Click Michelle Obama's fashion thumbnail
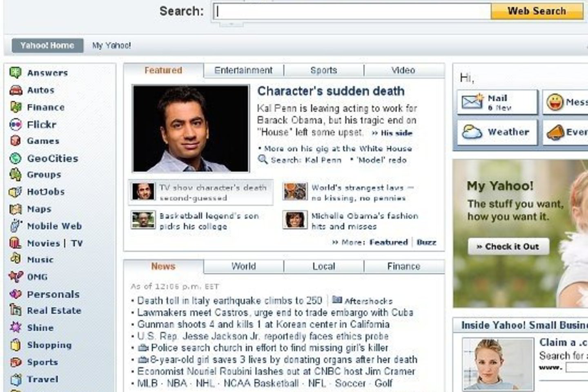 [295, 220]
